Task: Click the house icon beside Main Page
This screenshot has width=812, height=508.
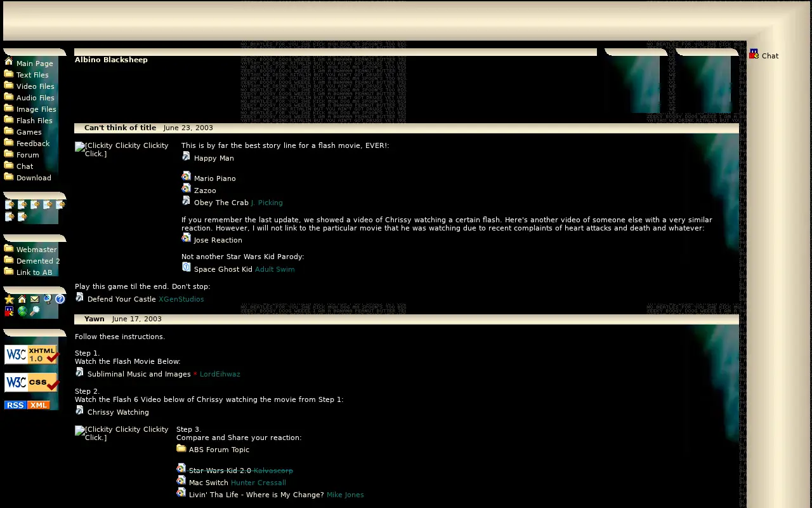Action: 9,62
